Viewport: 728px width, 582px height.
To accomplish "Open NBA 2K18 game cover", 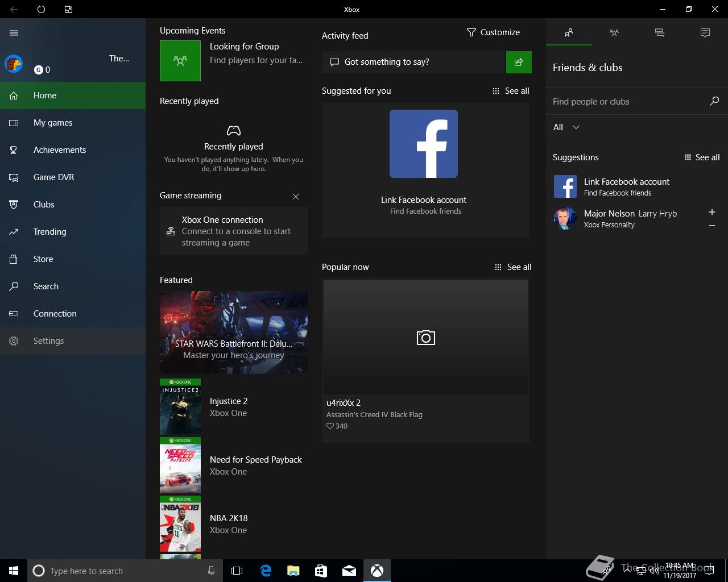I will click(x=180, y=524).
